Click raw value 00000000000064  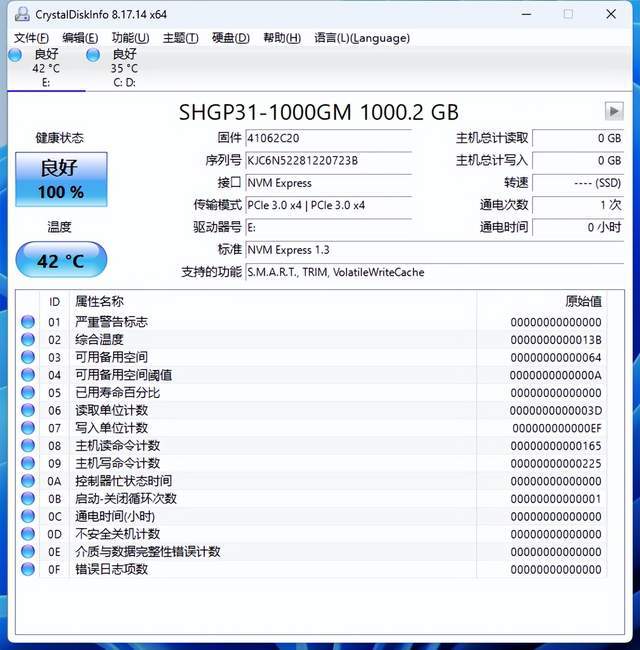coord(556,357)
